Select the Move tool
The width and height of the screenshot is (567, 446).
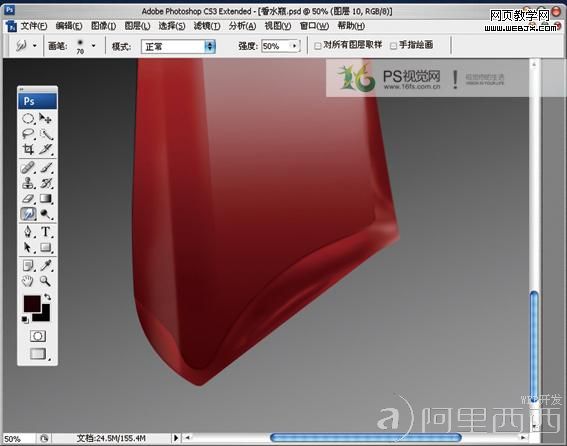(x=46, y=119)
